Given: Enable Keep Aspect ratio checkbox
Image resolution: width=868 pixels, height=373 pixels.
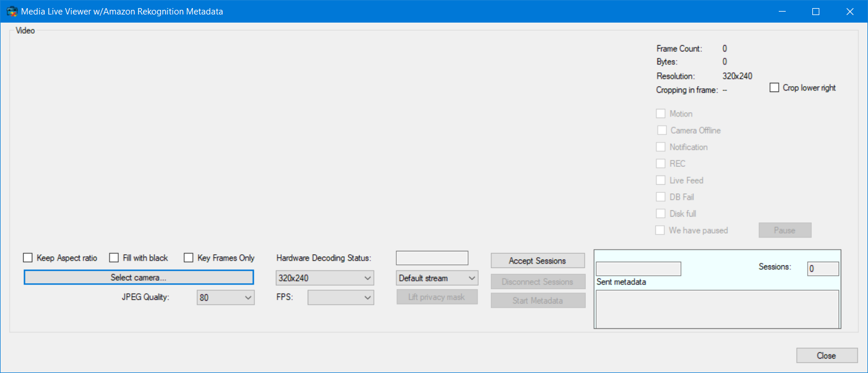Looking at the screenshot, I should click(x=28, y=258).
